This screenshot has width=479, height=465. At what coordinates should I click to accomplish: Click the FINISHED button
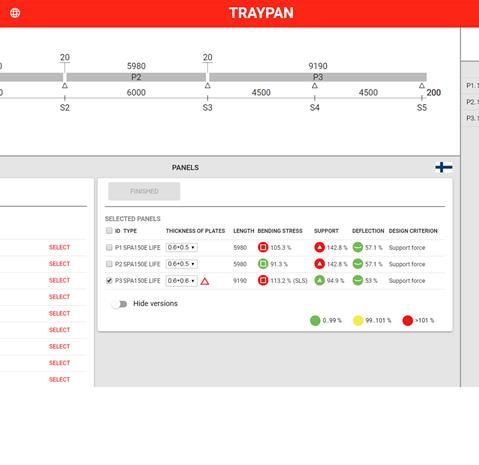coord(144,191)
